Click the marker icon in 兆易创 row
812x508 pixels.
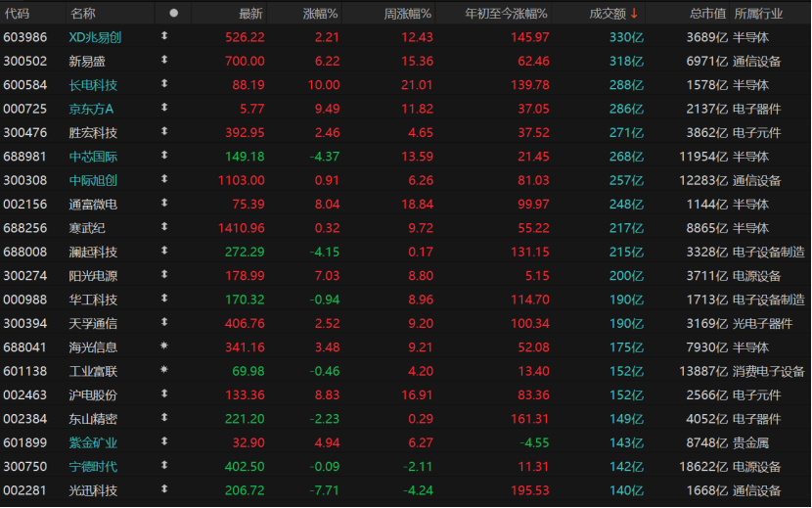coord(164,36)
